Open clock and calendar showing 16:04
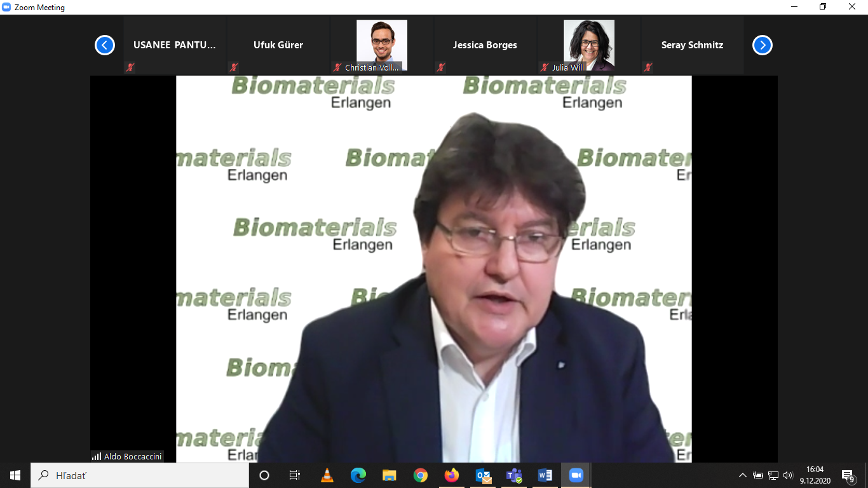The image size is (868, 488). 815,475
